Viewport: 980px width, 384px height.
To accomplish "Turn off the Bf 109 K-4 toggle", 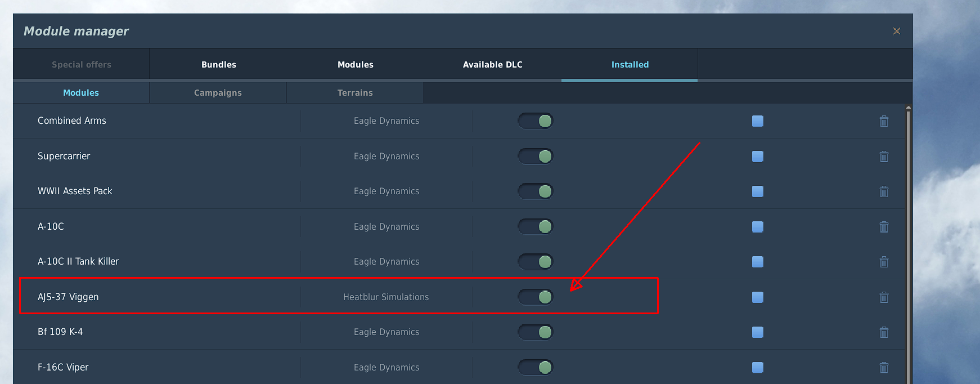I will pyautogui.click(x=536, y=332).
